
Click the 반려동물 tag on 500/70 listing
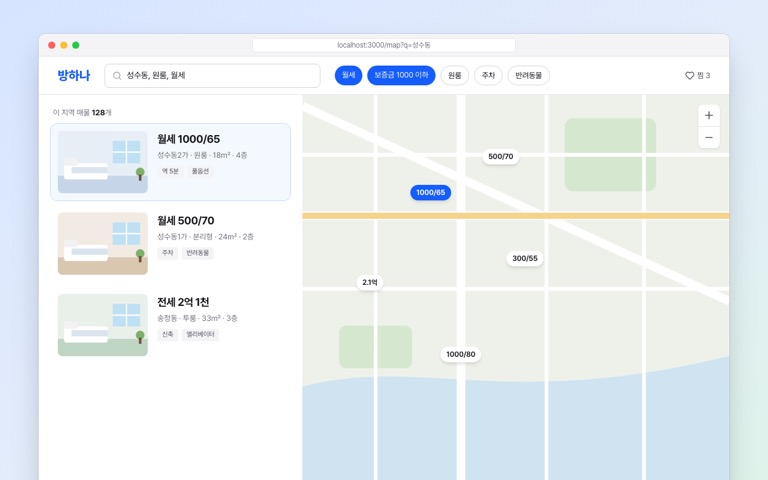click(198, 253)
